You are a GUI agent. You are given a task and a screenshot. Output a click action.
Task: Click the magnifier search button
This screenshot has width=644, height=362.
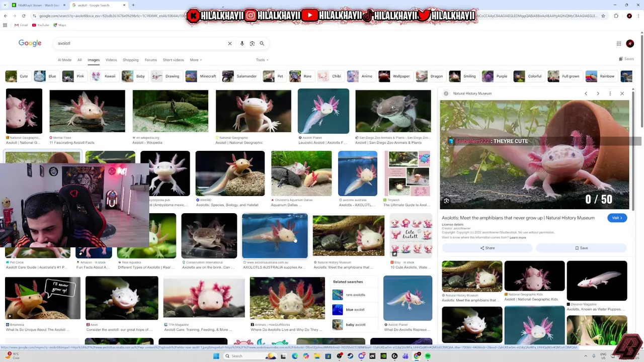[262, 44]
